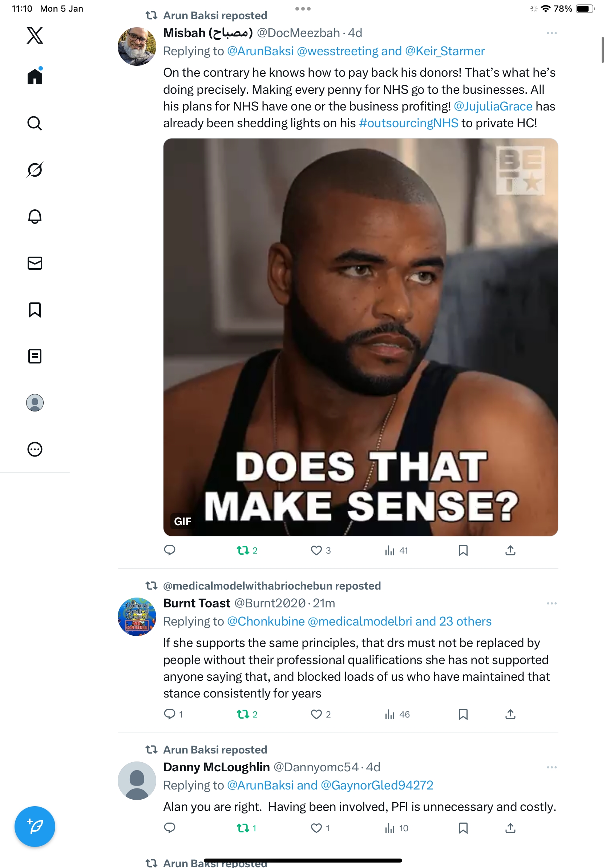Image resolution: width=606 pixels, height=868 pixels.
Task: Open more options on Misbah's post
Action: click(552, 33)
